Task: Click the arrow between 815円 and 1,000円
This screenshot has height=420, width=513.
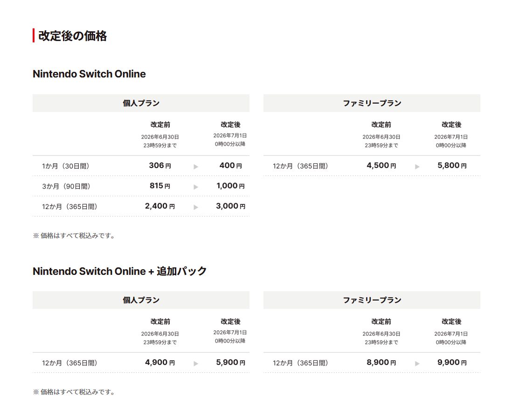Action: point(196,187)
